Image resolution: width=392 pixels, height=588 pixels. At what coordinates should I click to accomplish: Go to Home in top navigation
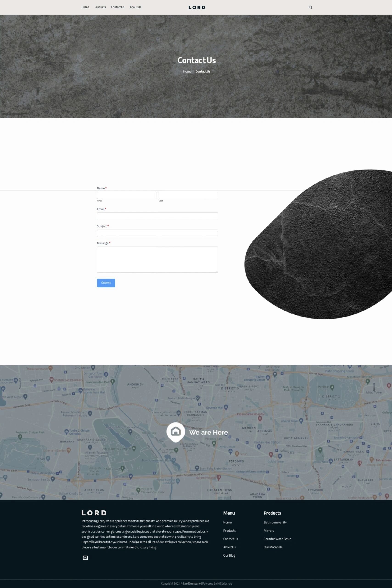coord(85,7)
